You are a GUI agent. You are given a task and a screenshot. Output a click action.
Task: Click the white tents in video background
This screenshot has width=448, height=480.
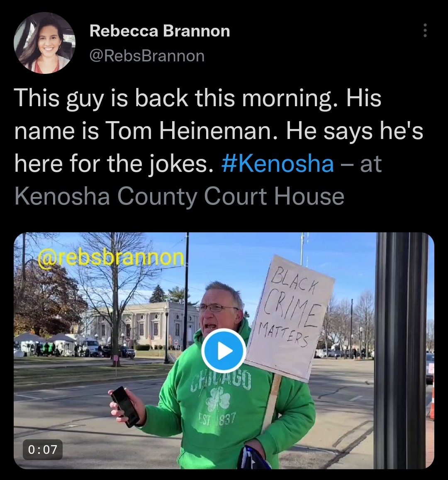click(x=46, y=343)
